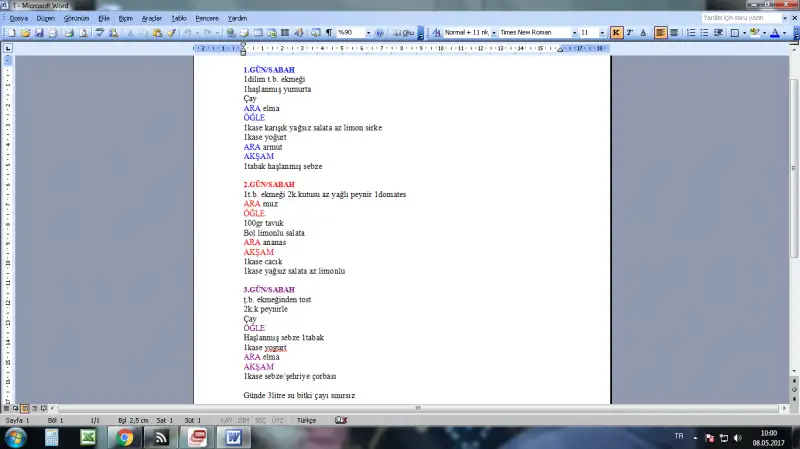Viewport: 800px width, 449px height.
Task: Click the Türkçe language indicator in status bar
Action: [306, 421]
